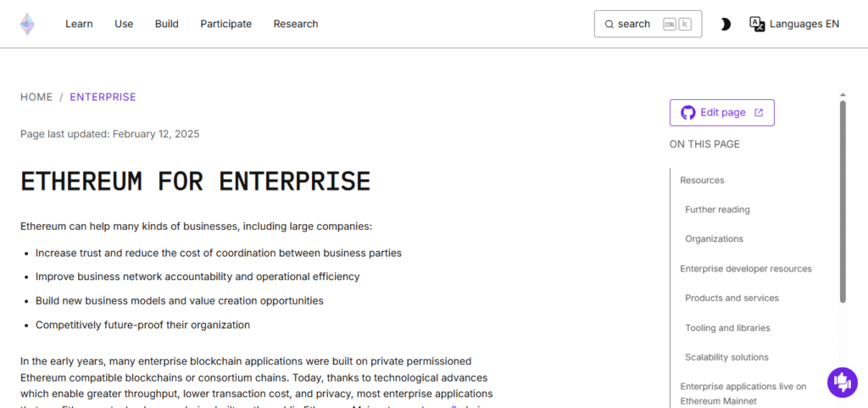Viewport: 868px width, 408px height.
Task: Expand the Learn menu
Action: [79, 24]
